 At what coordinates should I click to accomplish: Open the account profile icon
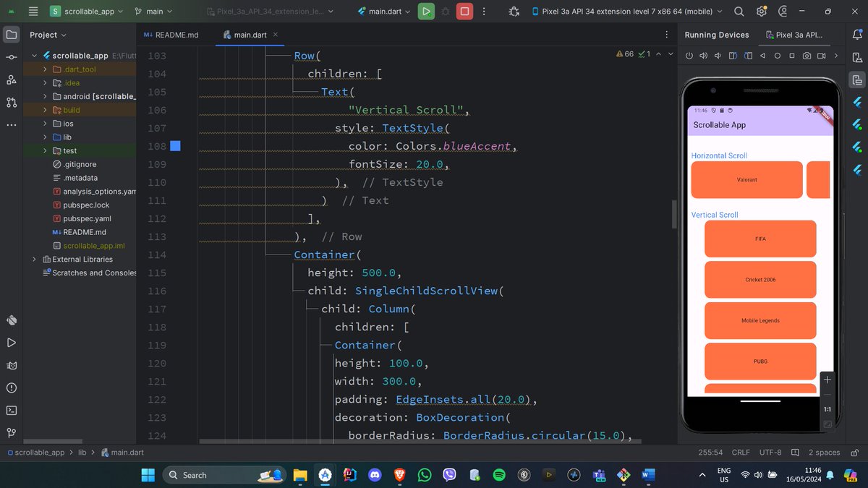[784, 12]
